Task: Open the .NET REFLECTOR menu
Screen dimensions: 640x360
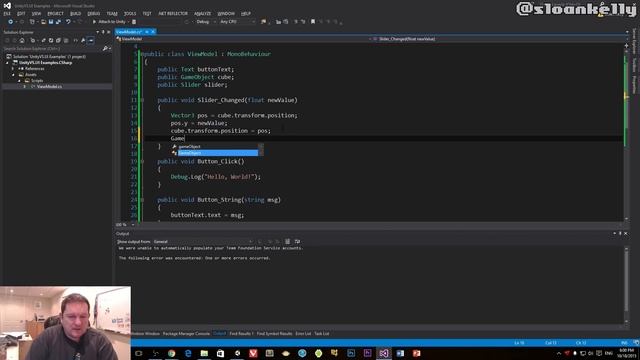Action: click(173, 13)
